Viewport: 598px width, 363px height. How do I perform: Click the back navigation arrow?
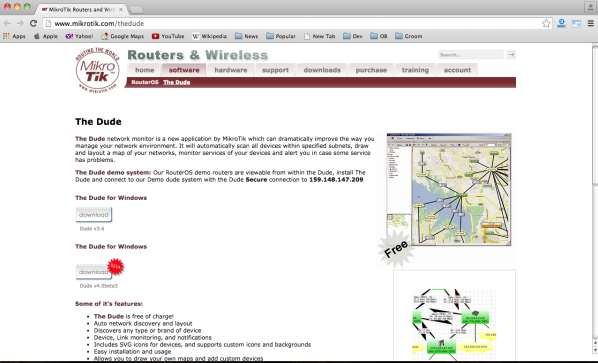coord(7,23)
